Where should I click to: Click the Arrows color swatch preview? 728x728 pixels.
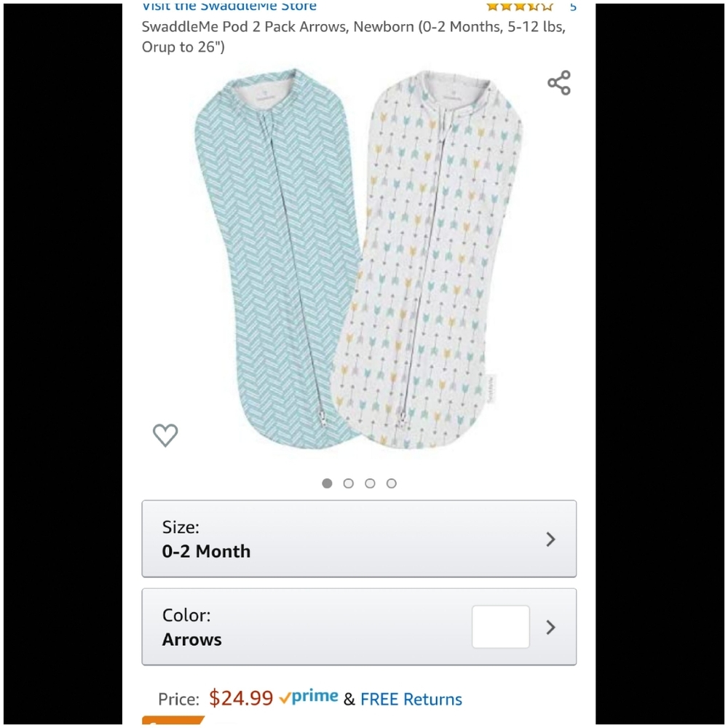click(500, 626)
